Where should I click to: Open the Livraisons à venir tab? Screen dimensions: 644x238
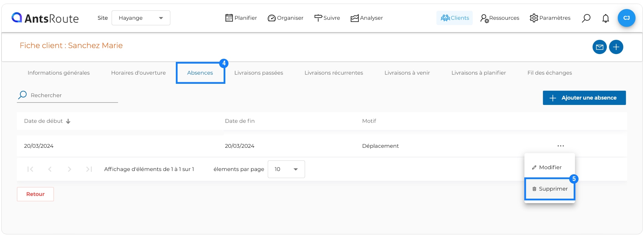point(407,73)
